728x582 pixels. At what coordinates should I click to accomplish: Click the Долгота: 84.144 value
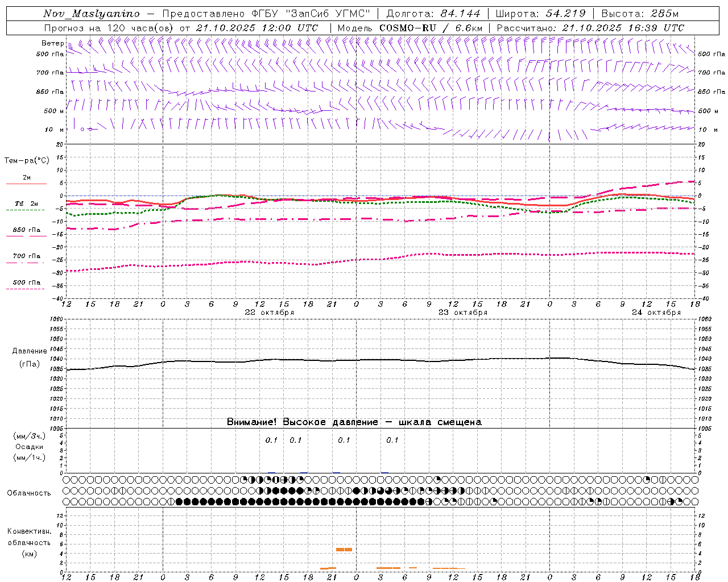tap(433, 14)
